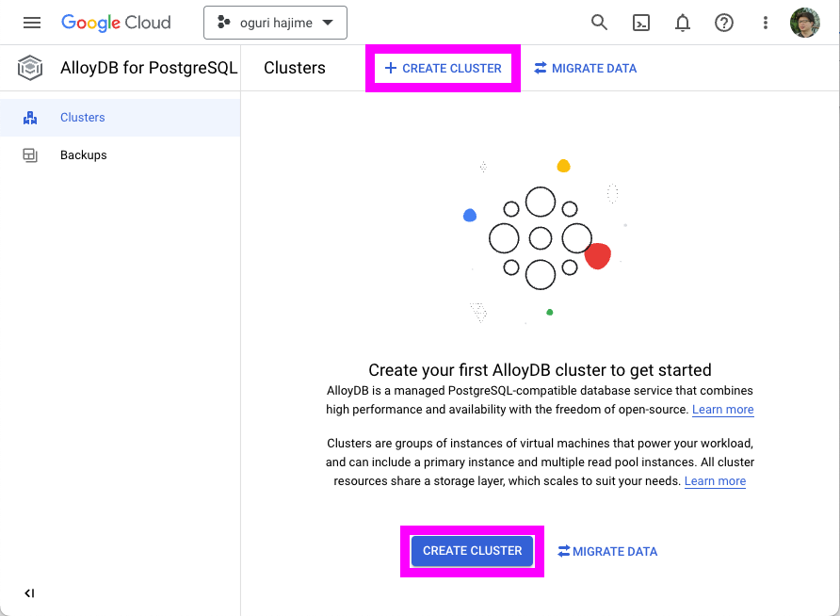Image resolution: width=840 pixels, height=616 pixels.
Task: Open the oguri hajime project selector dropdown
Action: [275, 22]
